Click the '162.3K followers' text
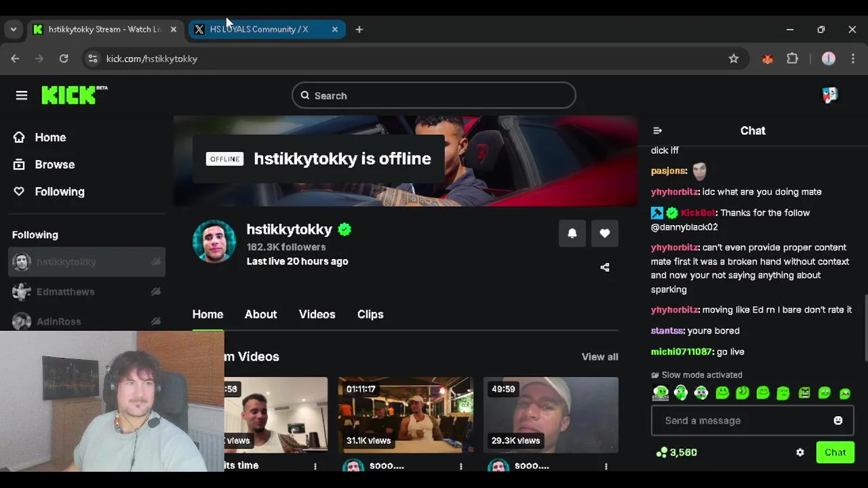This screenshot has height=488, width=868. [x=286, y=247]
